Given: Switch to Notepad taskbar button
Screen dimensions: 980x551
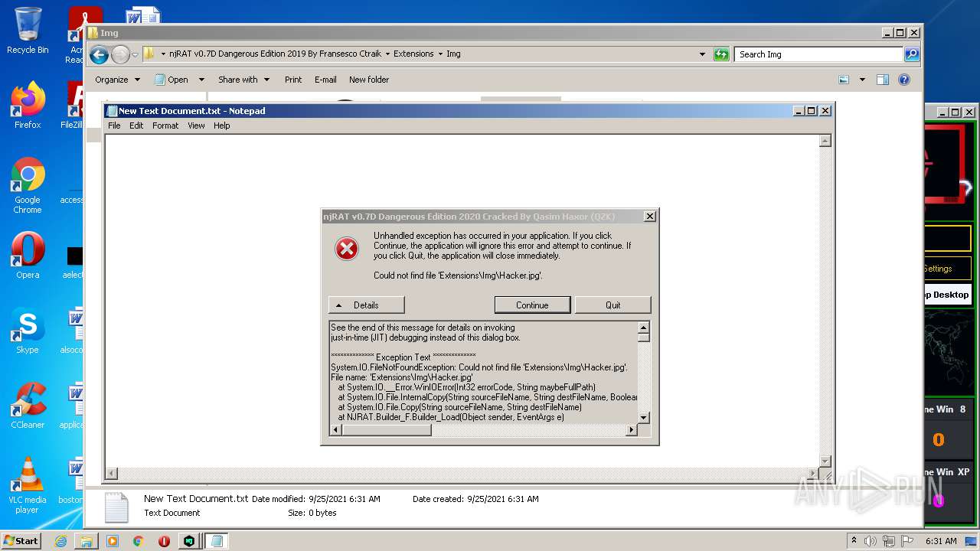Looking at the screenshot, I should pos(217,541).
